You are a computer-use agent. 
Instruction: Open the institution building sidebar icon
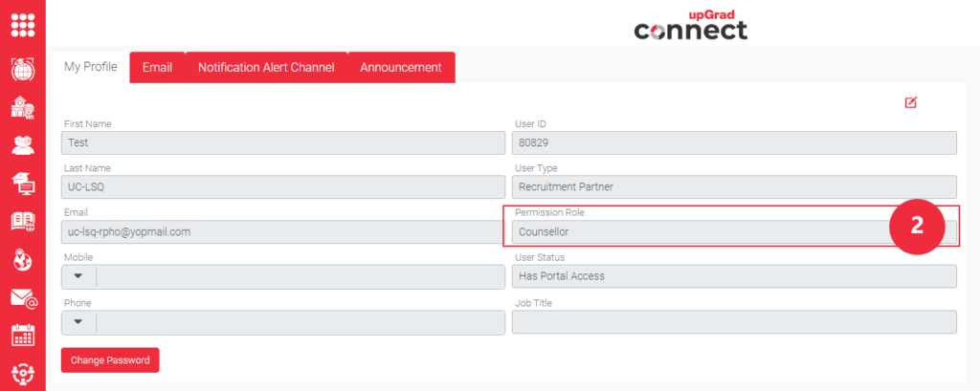point(23,107)
